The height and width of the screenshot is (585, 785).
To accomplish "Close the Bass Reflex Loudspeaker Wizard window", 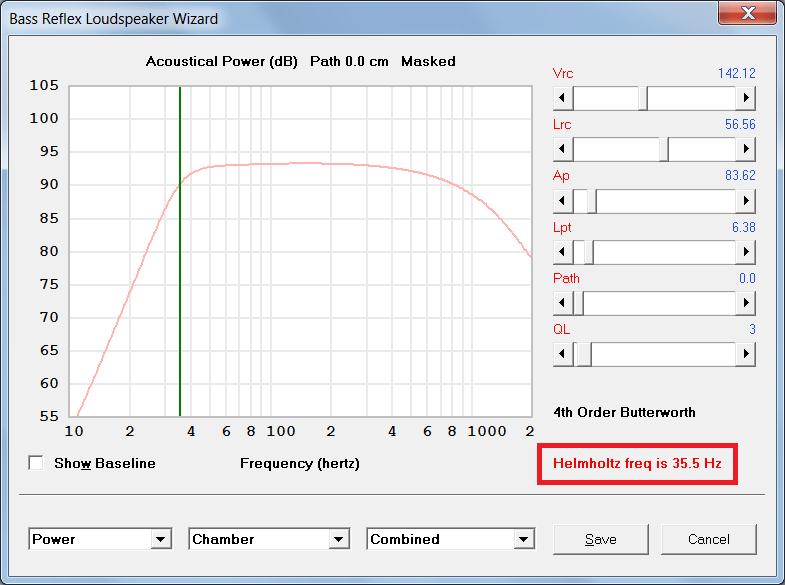I will (x=747, y=13).
